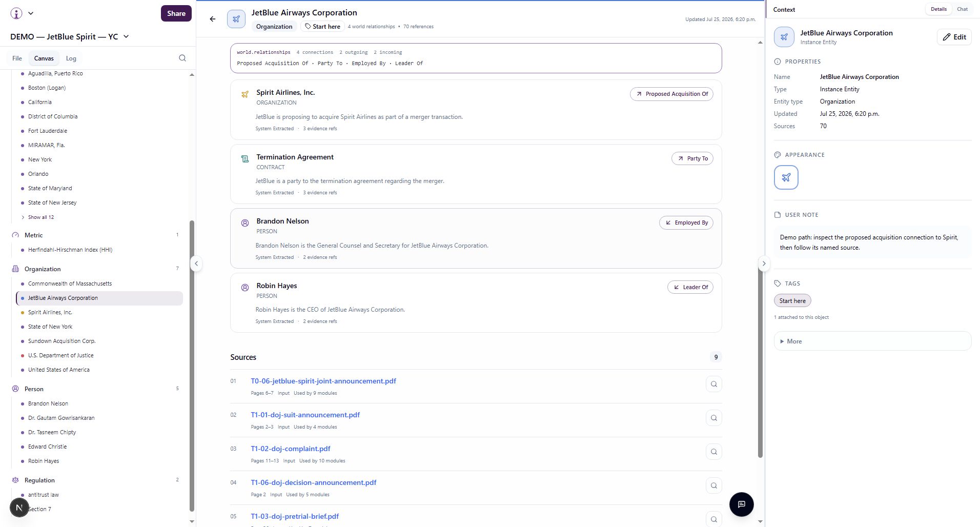Viewport: 980px width, 527px height.
Task: Click the Share button
Action: 176,13
